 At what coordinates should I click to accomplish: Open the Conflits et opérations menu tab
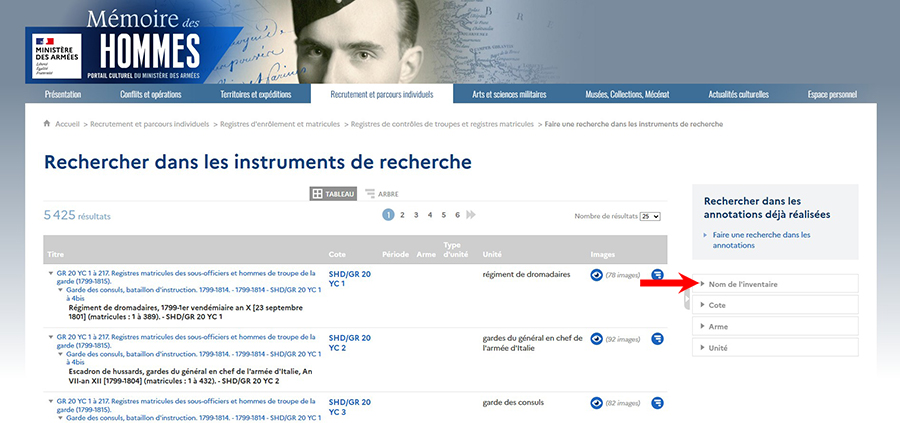click(x=151, y=94)
